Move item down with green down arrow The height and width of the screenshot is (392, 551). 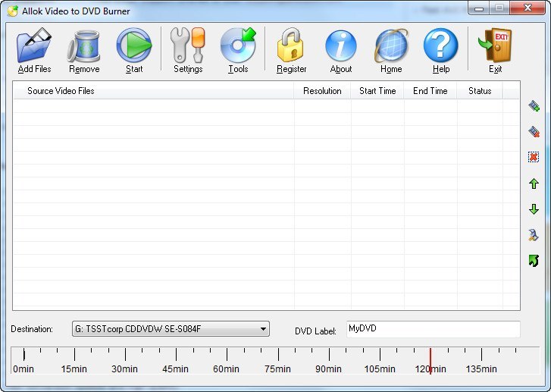tap(534, 209)
